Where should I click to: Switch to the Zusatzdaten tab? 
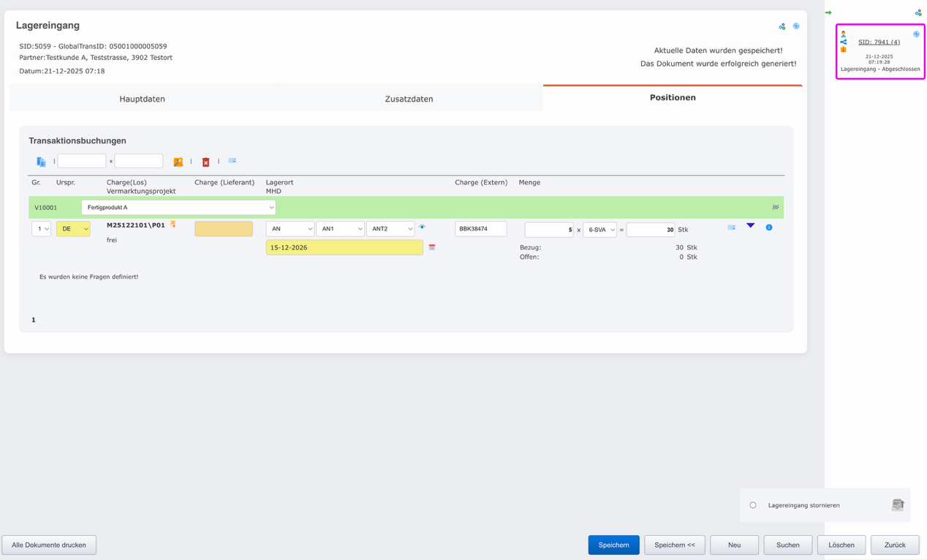(409, 99)
